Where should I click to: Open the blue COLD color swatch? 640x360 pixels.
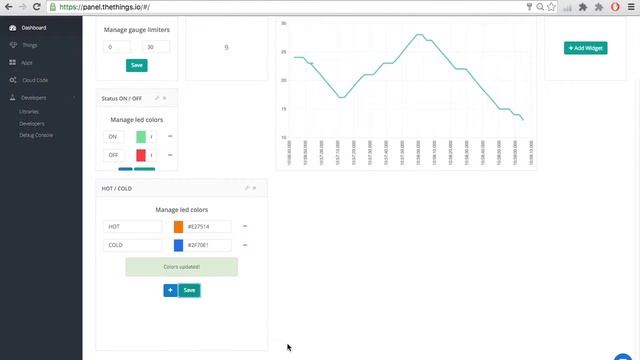click(x=178, y=245)
